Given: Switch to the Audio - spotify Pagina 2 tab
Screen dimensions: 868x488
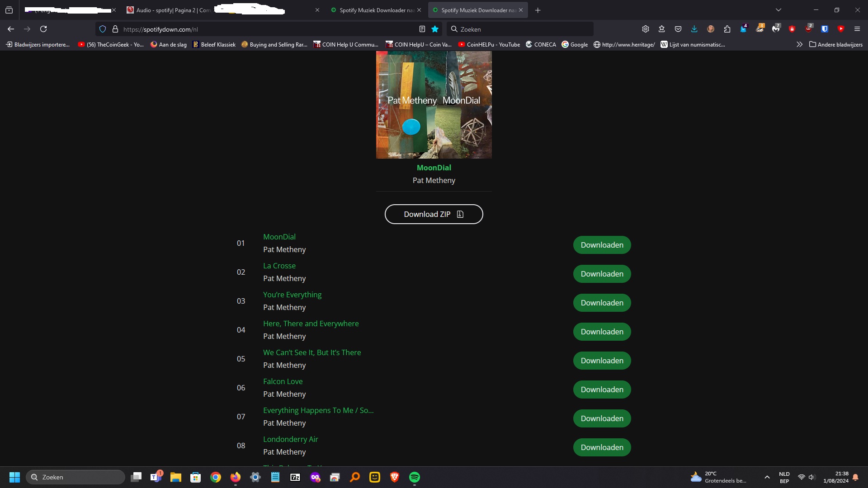Looking at the screenshot, I should (169, 10).
